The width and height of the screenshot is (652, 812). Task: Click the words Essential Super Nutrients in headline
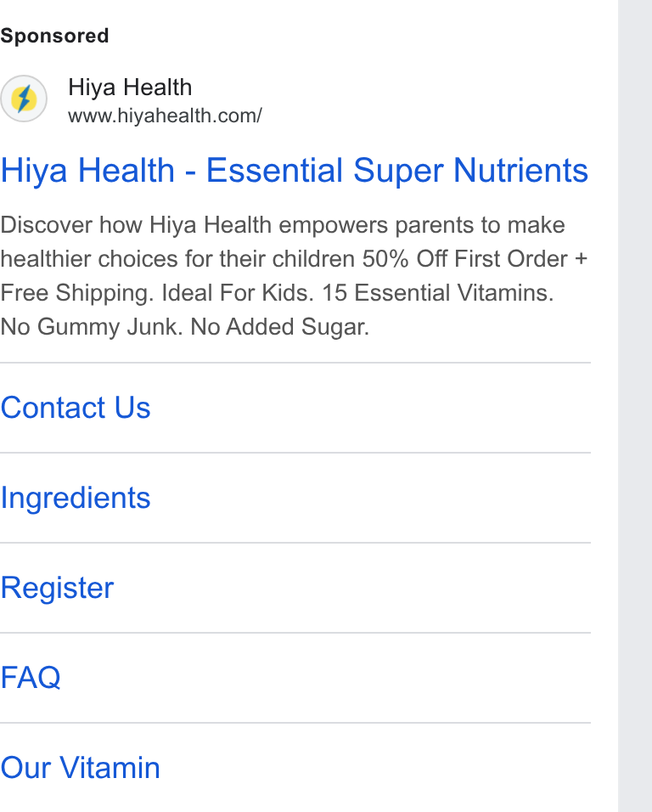[x=397, y=171]
